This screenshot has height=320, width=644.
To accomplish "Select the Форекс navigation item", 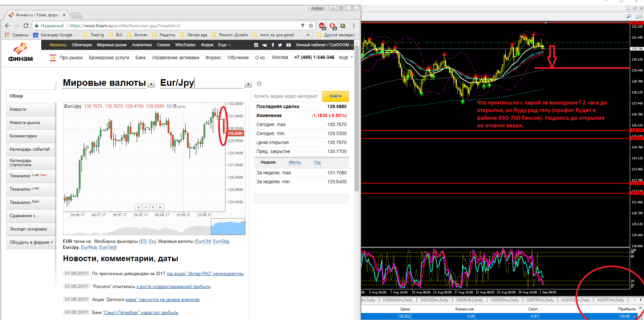I will 213,58.
